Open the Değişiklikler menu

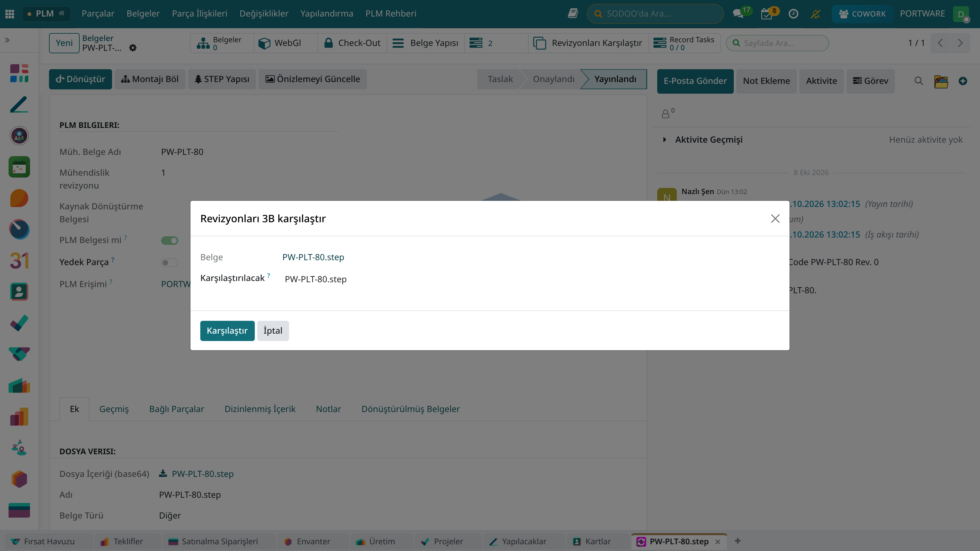[264, 14]
